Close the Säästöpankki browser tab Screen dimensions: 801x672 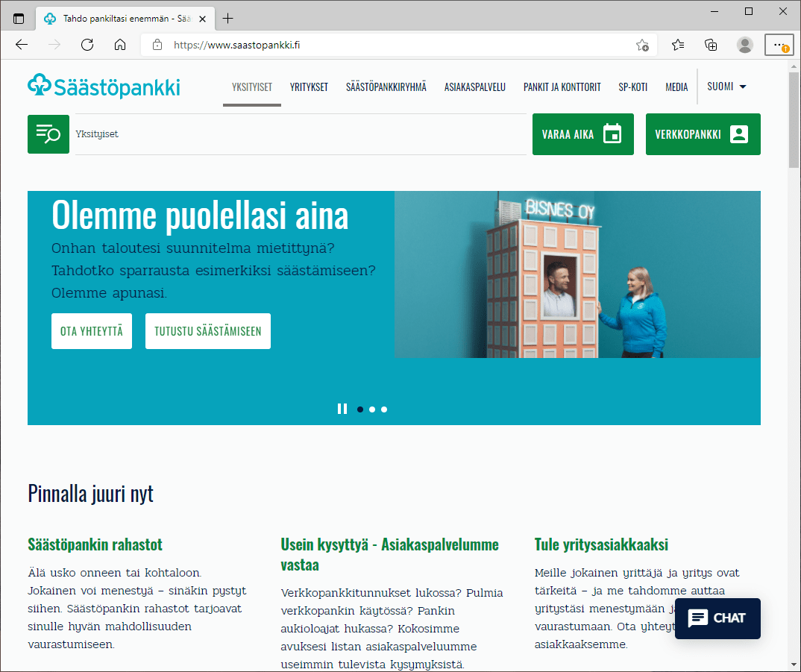(202, 19)
